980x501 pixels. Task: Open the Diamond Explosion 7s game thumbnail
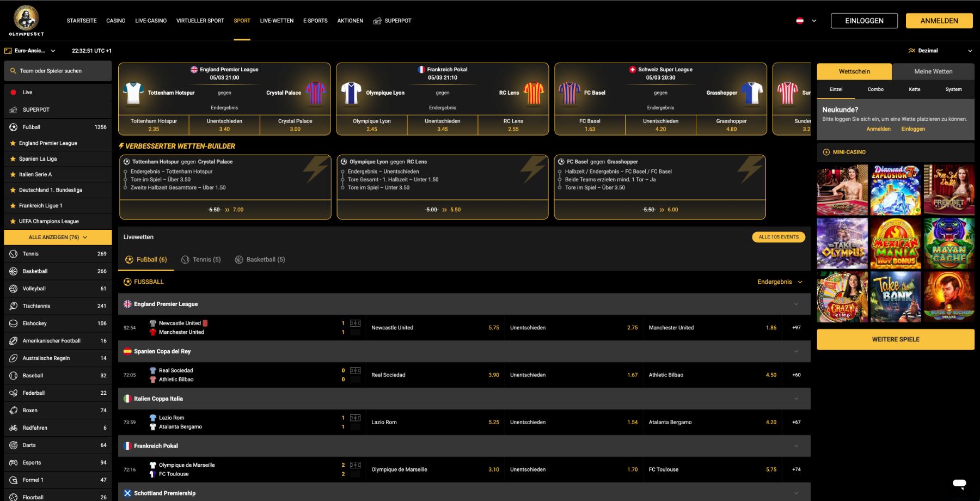tap(896, 190)
